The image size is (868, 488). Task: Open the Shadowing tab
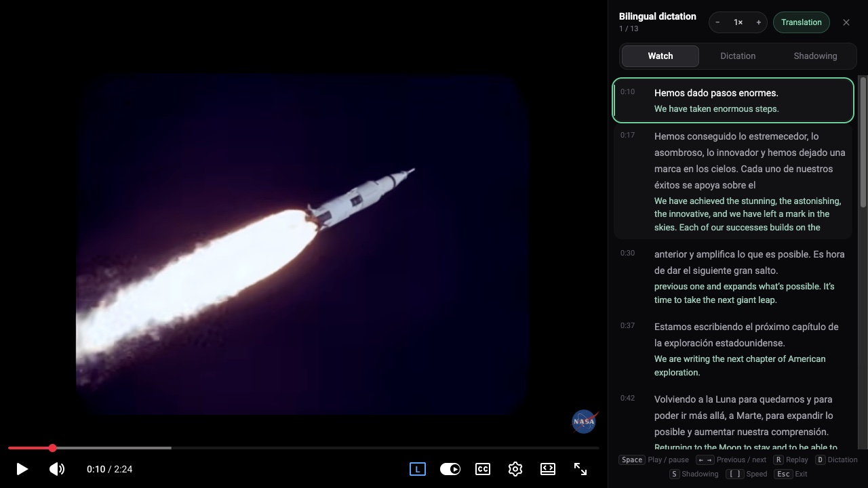815,56
